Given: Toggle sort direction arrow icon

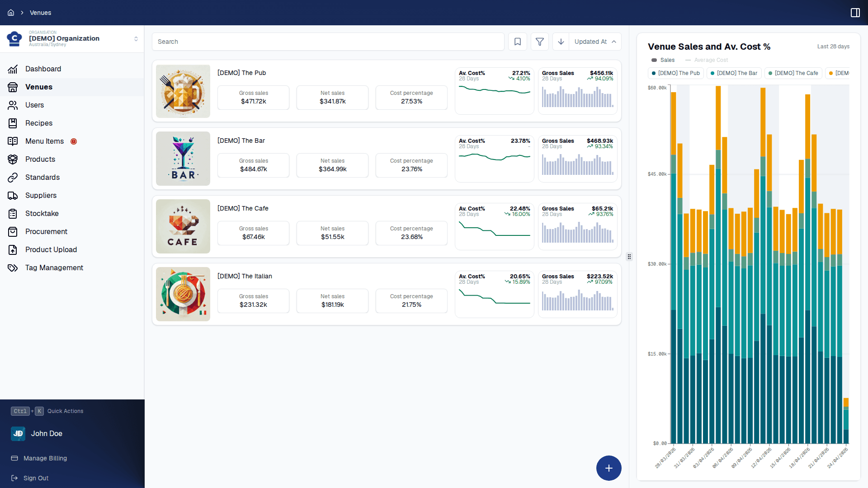Looking at the screenshot, I should 561,42.
